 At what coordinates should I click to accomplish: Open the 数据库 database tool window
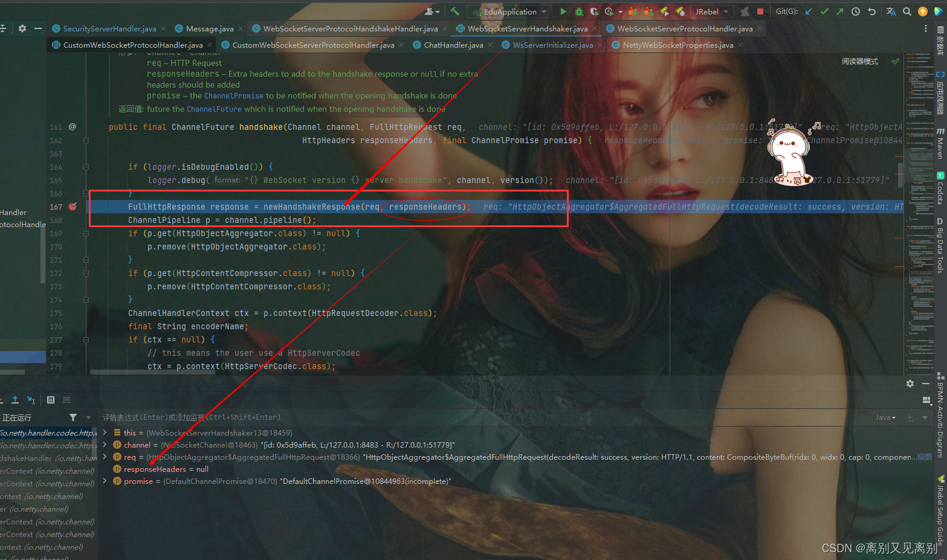click(x=940, y=41)
